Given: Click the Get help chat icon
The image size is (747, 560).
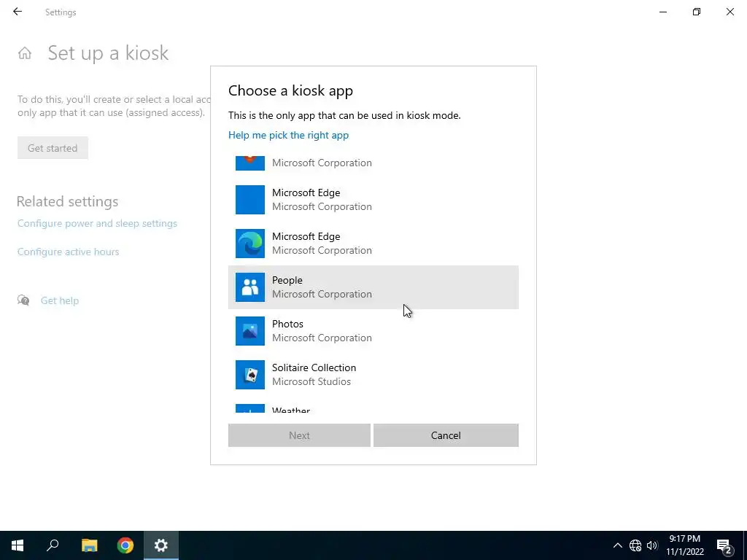Looking at the screenshot, I should [x=23, y=300].
